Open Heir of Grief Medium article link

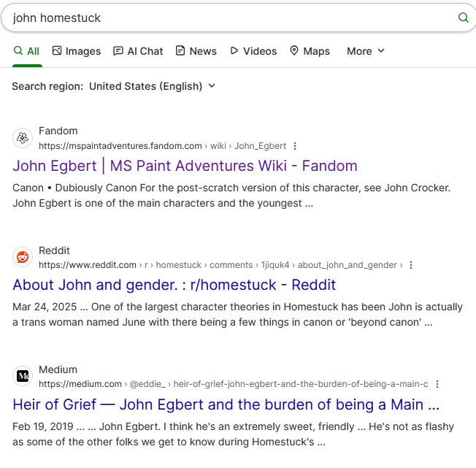[226, 404]
